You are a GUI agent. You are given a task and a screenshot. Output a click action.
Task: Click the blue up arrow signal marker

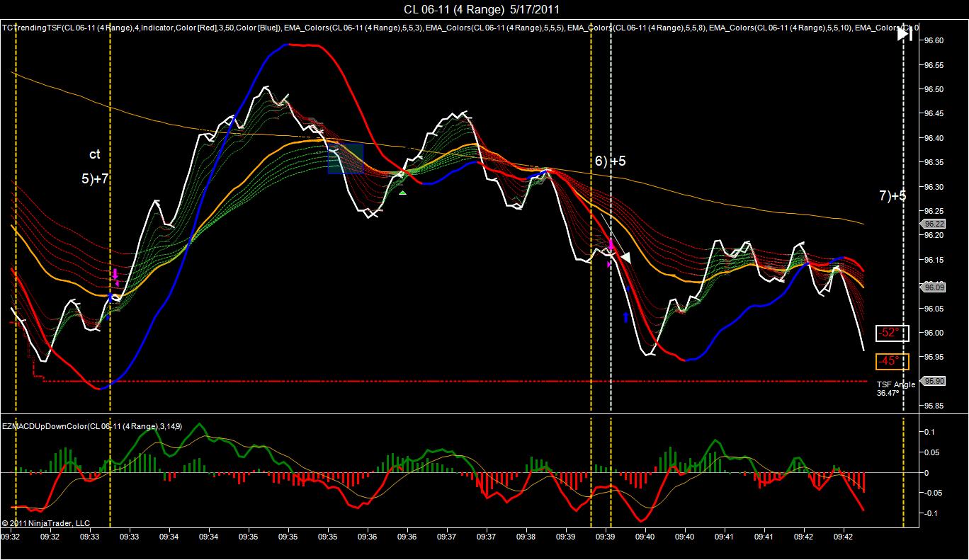pos(625,317)
